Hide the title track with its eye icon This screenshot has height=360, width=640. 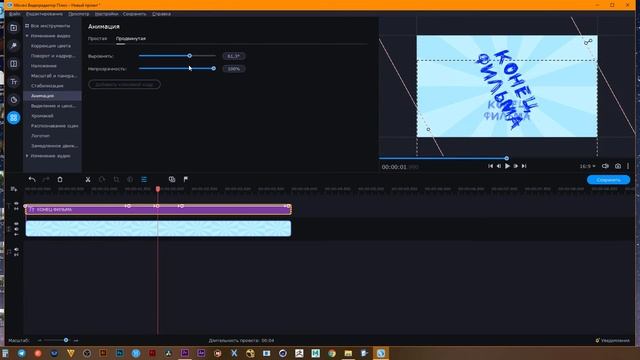16,203
